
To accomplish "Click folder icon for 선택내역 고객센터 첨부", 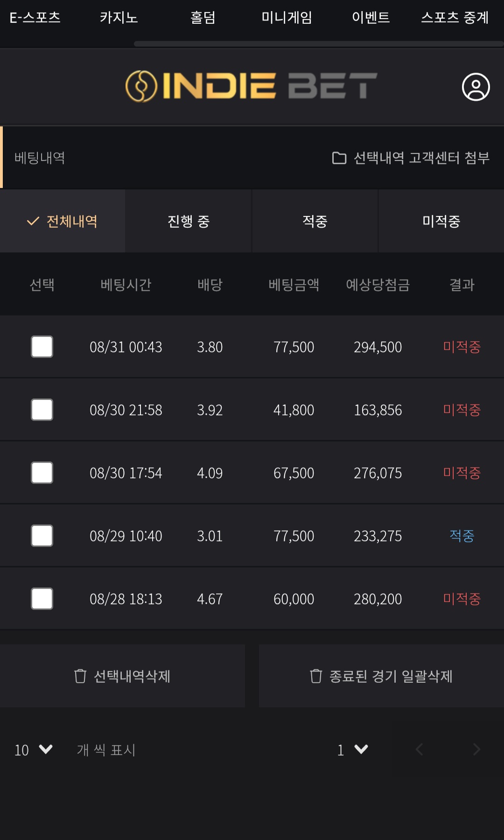I will pos(339,158).
